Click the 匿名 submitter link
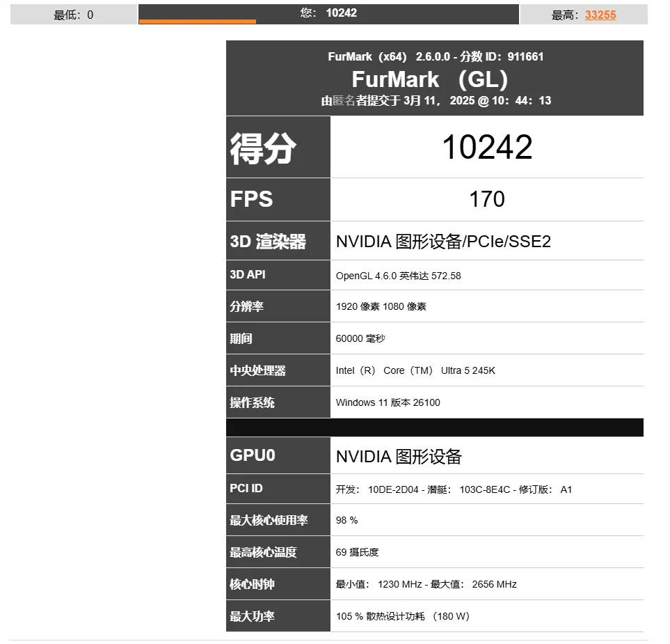Screen dimensions: 670x644 pyautogui.click(x=344, y=100)
